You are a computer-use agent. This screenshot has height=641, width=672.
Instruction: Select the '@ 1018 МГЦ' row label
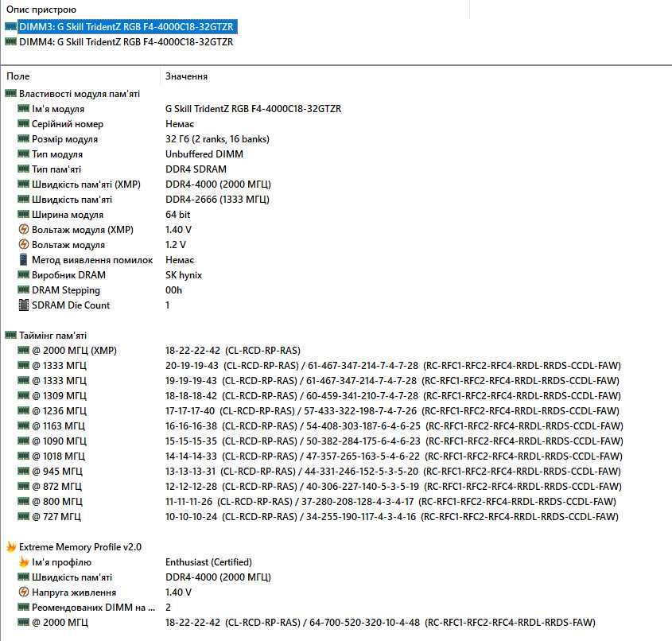pos(58,456)
